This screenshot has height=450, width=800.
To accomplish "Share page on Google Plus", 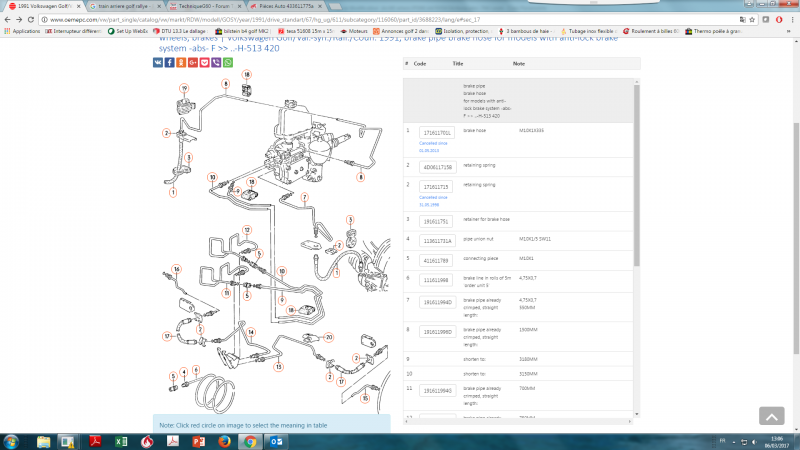I will [193, 62].
